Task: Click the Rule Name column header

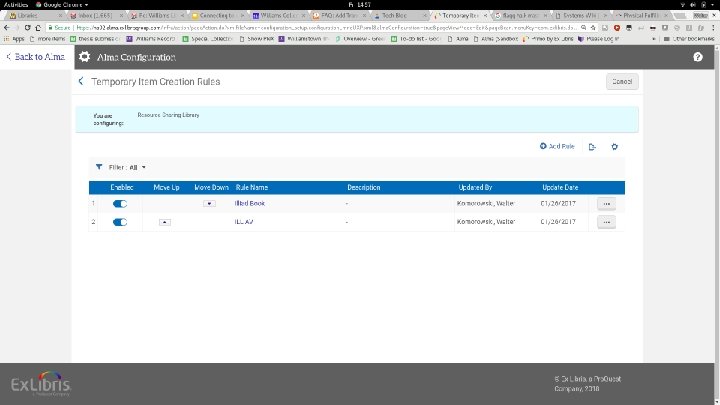Action: click(x=252, y=187)
